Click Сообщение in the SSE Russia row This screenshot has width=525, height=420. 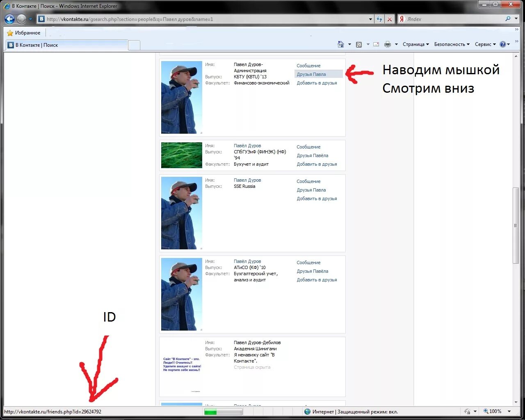308,181
